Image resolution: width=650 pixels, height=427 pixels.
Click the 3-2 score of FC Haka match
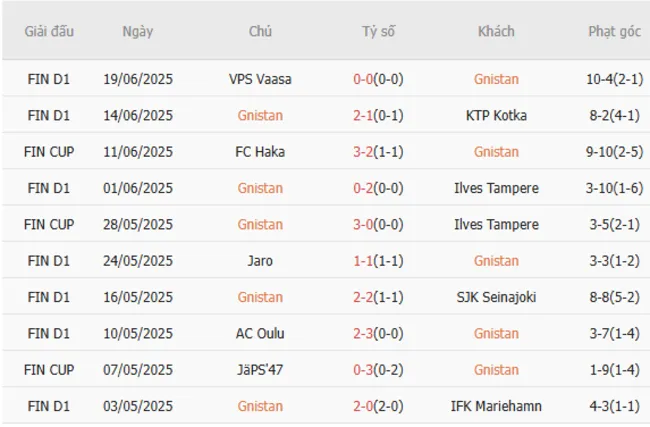point(366,152)
